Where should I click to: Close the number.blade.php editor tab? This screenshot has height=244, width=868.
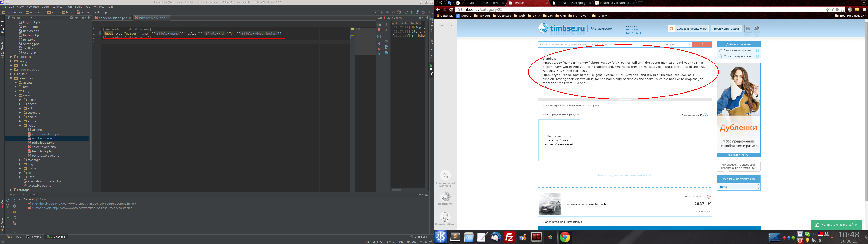167,18
